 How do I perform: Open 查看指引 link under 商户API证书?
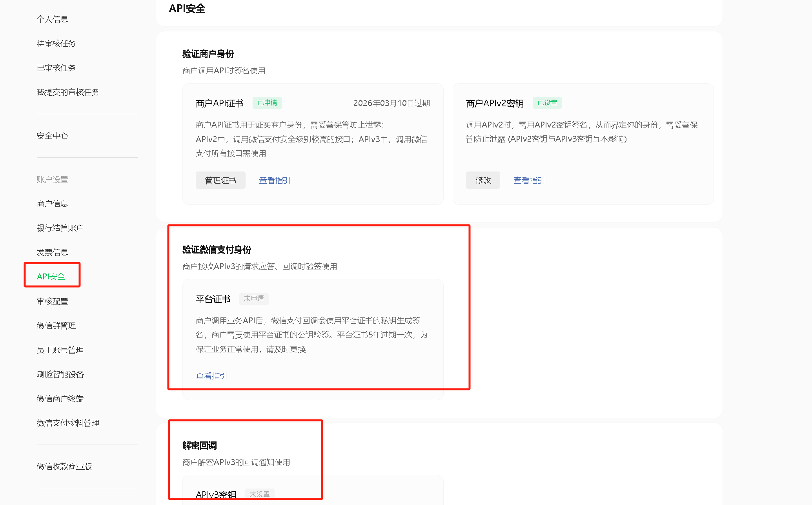(x=274, y=180)
